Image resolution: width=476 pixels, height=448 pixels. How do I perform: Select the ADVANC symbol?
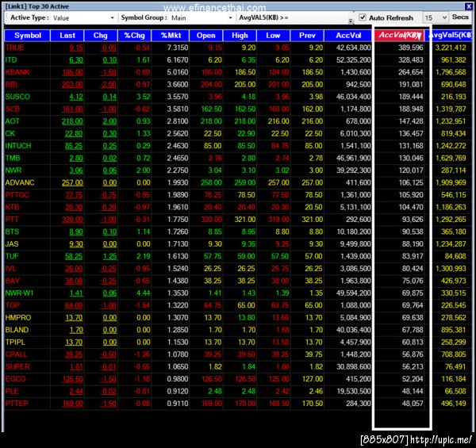[20, 182]
